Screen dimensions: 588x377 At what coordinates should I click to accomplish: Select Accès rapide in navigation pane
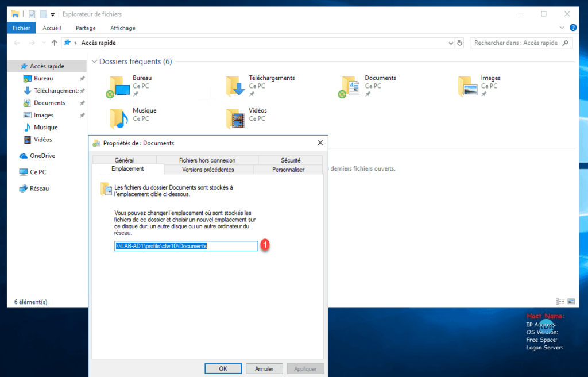[x=47, y=66]
